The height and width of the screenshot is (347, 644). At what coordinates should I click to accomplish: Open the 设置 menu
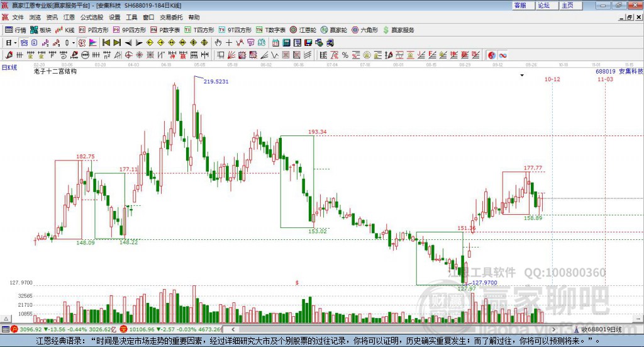tap(114, 17)
